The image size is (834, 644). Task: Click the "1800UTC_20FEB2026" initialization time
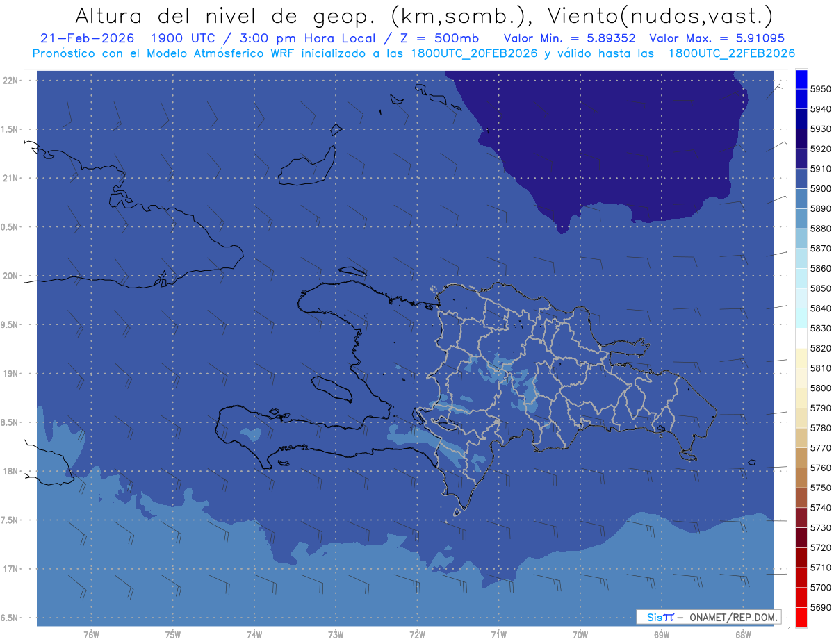coord(475,53)
